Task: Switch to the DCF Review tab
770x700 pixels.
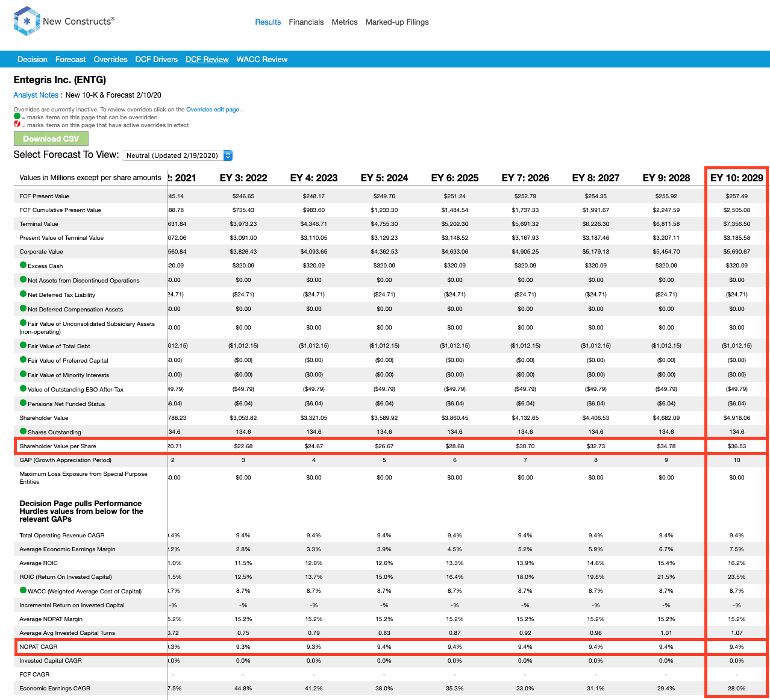Action: 207,59
